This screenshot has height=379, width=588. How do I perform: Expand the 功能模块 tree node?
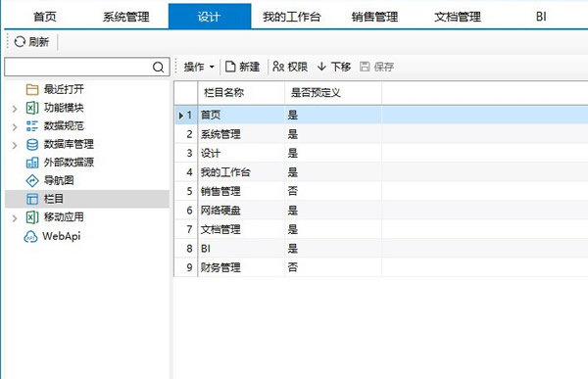(x=15, y=109)
